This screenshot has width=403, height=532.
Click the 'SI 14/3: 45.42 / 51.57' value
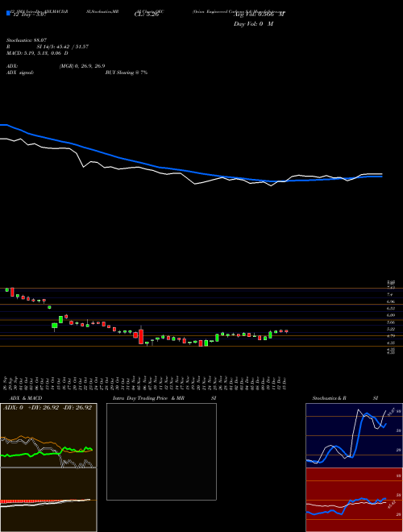63,47
